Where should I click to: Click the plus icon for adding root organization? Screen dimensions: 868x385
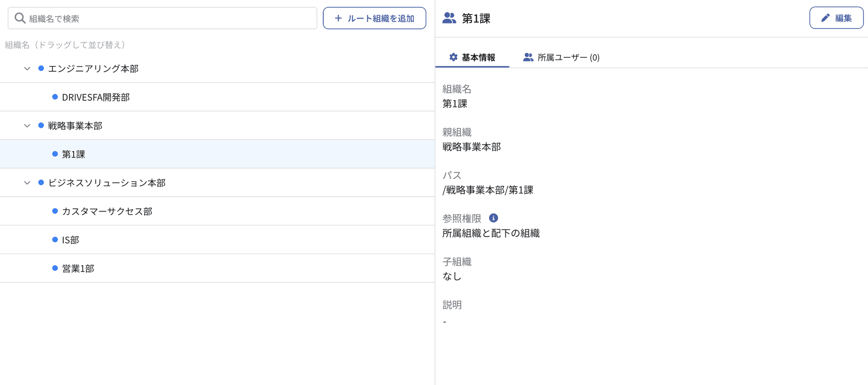click(x=338, y=18)
